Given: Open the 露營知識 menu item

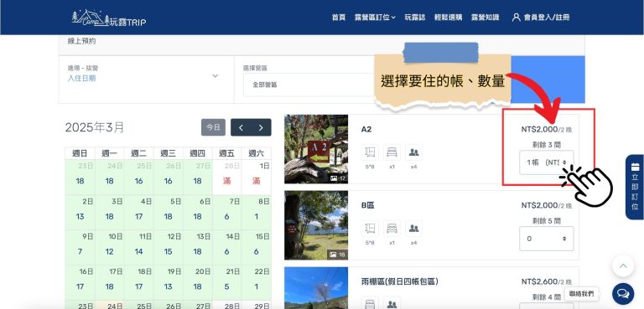Looking at the screenshot, I should click(485, 18).
